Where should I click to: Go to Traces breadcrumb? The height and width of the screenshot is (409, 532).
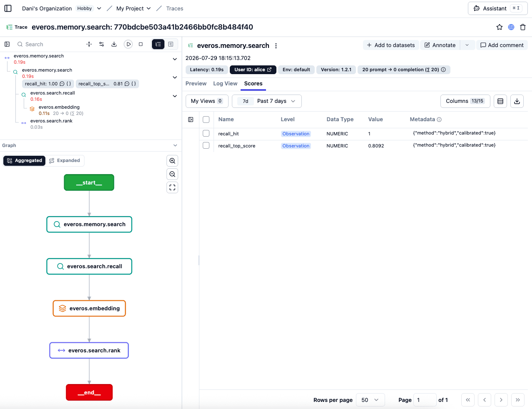point(175,8)
